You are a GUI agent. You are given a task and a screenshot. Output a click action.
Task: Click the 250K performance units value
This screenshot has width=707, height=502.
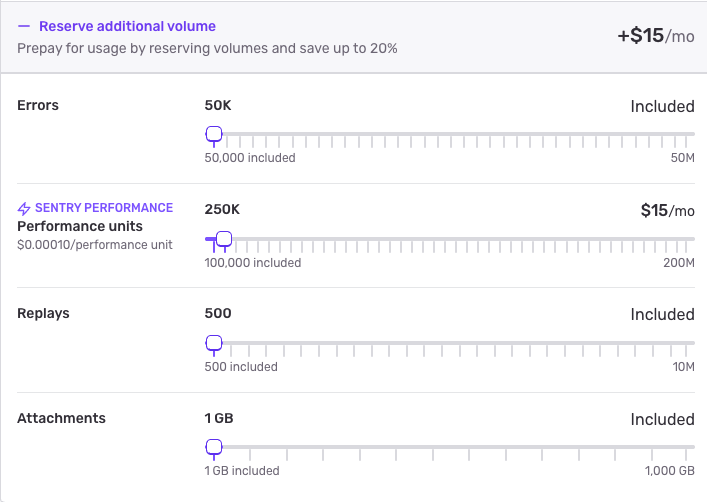pyautogui.click(x=222, y=209)
